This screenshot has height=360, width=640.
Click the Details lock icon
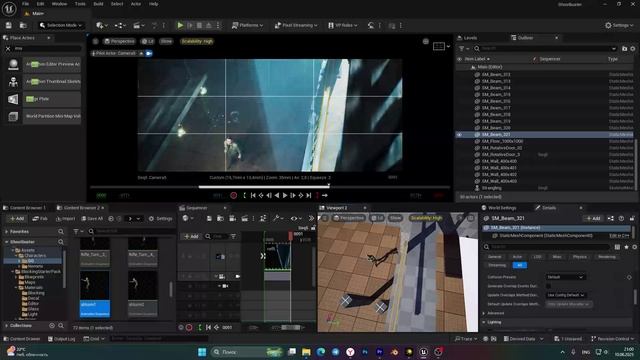pos(631,218)
